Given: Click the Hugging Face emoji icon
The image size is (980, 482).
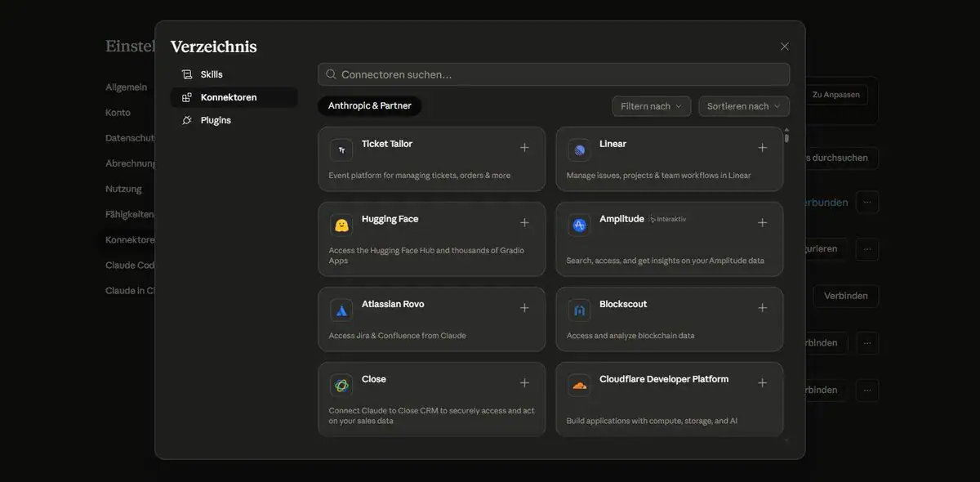Looking at the screenshot, I should point(341,225).
